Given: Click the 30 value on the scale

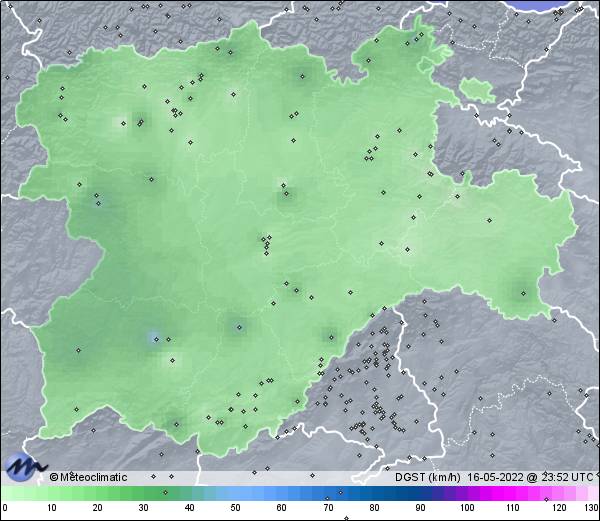Looking at the screenshot, I should [143, 508].
